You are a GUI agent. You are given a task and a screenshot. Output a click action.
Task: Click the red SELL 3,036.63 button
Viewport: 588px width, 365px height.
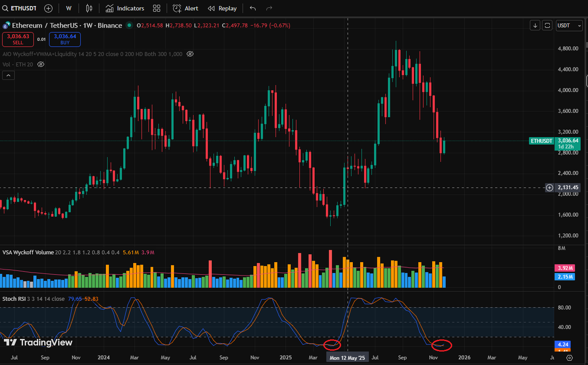coord(18,39)
